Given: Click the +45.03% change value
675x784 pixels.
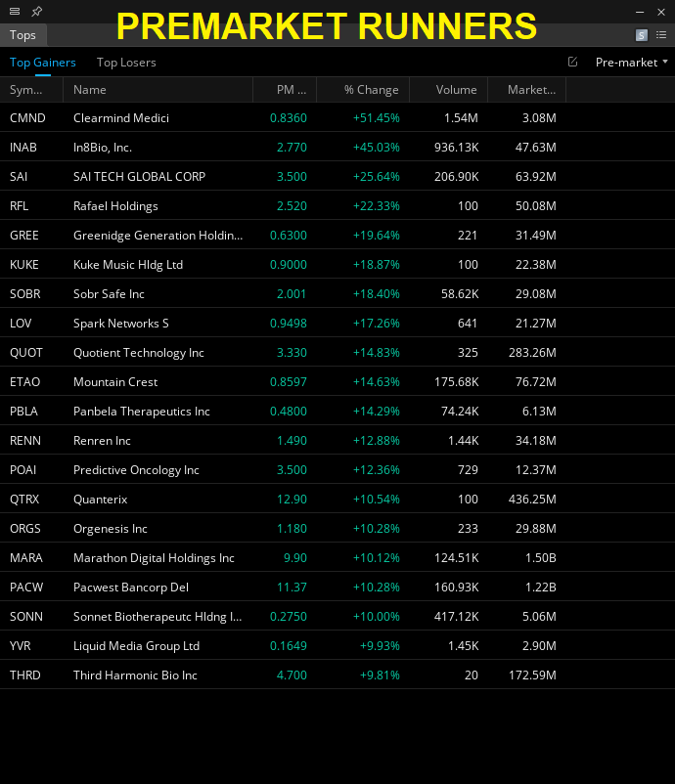Looking at the screenshot, I should [377, 148].
